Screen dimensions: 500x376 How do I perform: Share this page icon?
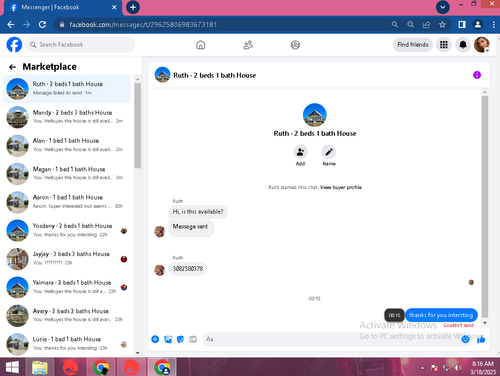427,24
